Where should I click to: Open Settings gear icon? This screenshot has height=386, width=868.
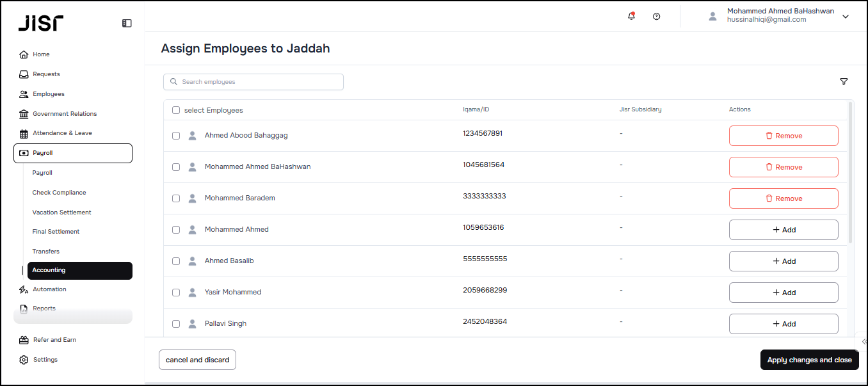(x=24, y=360)
